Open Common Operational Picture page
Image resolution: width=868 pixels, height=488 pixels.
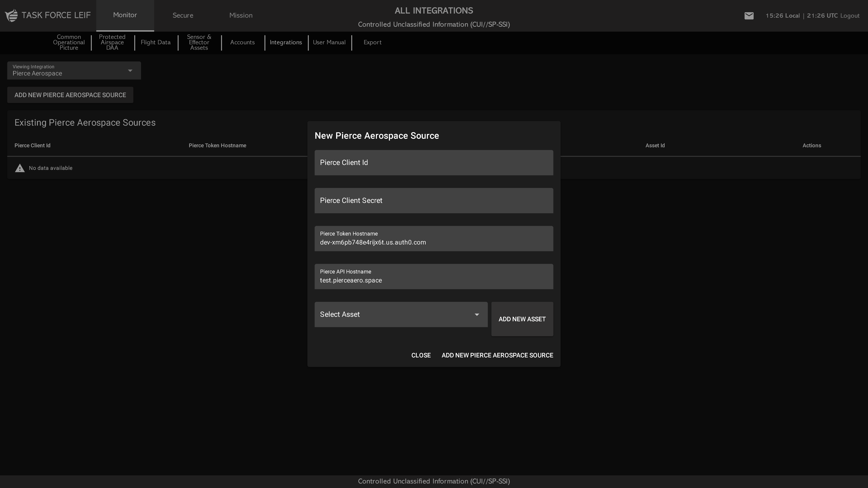(x=69, y=42)
